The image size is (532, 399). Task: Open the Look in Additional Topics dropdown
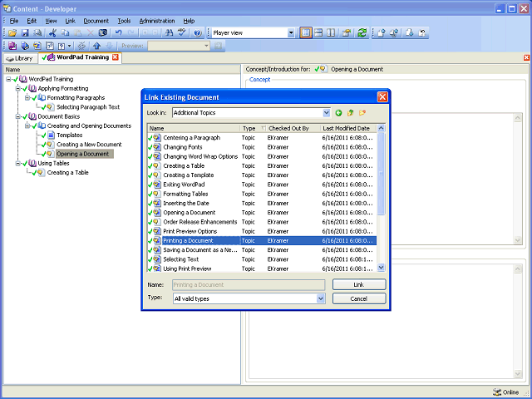[x=326, y=113]
